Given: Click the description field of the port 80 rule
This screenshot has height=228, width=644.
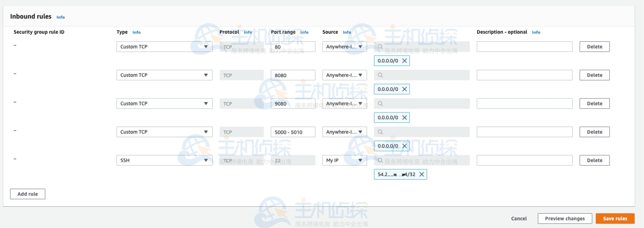Looking at the screenshot, I should coord(524,47).
